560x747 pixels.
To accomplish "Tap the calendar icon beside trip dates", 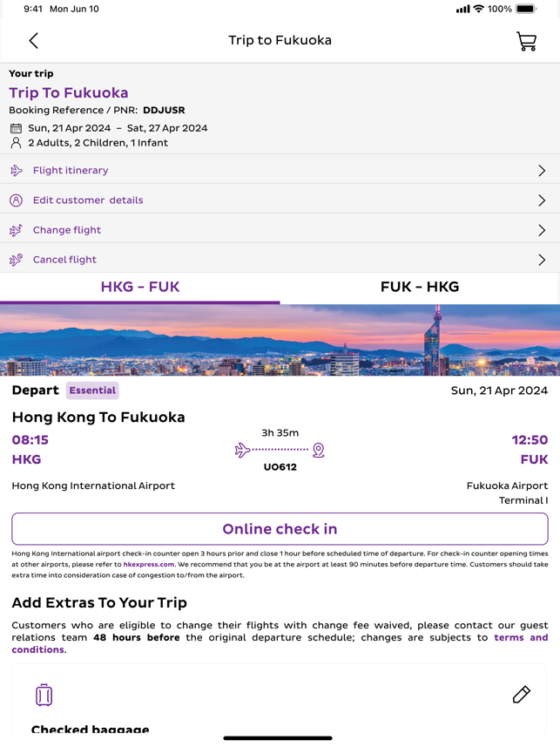I will 16,128.
